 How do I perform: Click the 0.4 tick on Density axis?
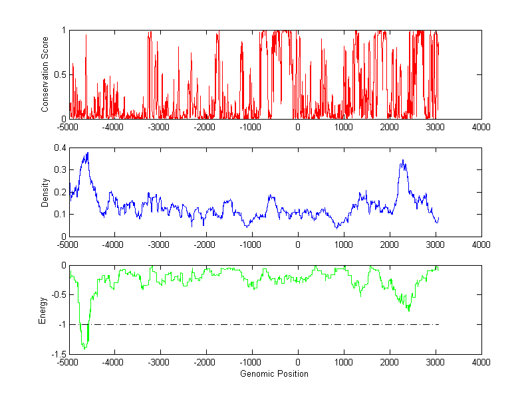pyautogui.click(x=59, y=148)
